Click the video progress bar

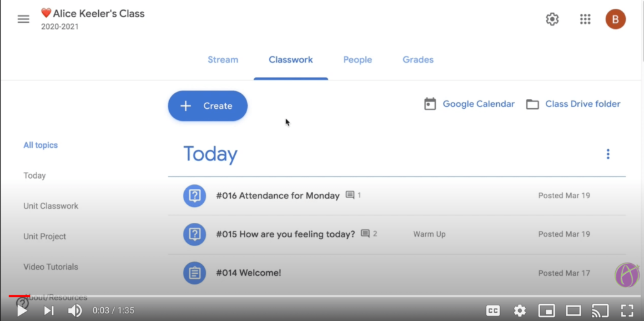[314, 296]
